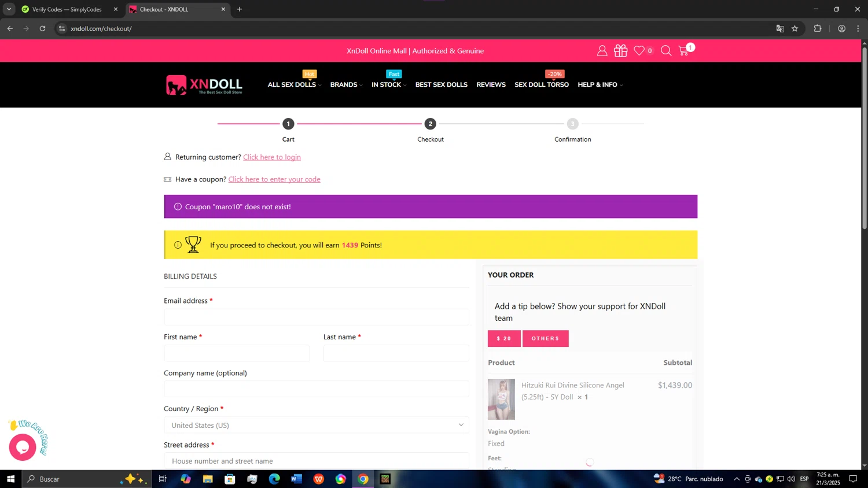
Task: Launch File Explorer from taskbar
Action: point(208,479)
